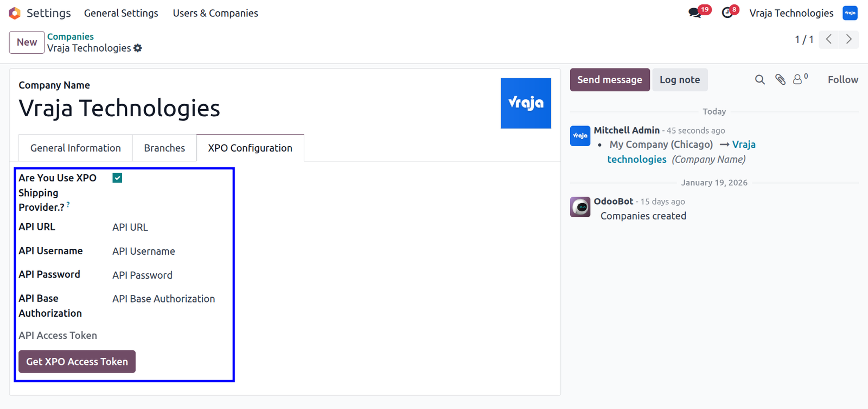The width and height of the screenshot is (868, 409).
Task: Click the Odoo Settings app logo
Action: point(15,13)
